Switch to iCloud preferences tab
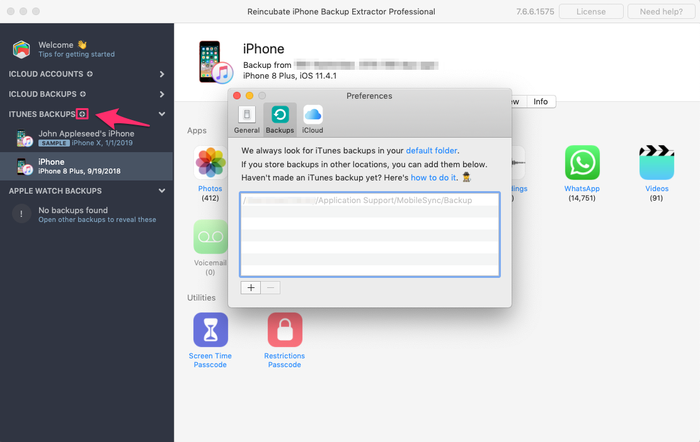Screen dimensions: 700x442 click(x=312, y=120)
